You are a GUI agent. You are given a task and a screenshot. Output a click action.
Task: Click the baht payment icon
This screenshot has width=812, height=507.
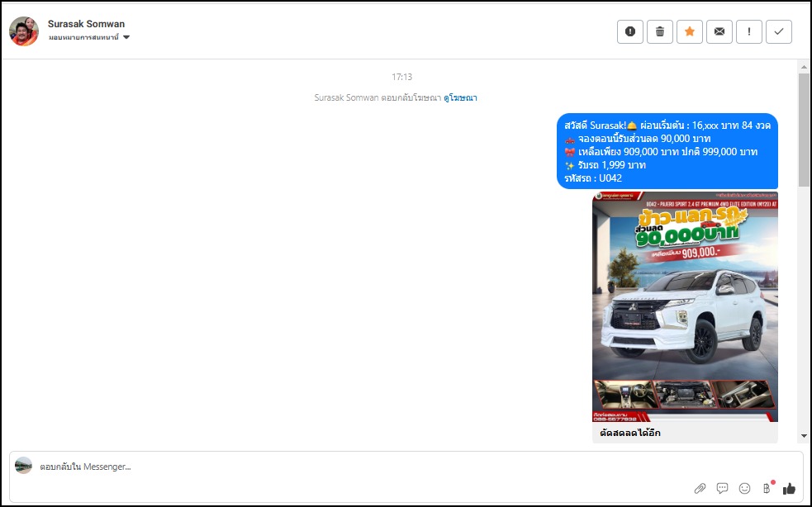767,488
